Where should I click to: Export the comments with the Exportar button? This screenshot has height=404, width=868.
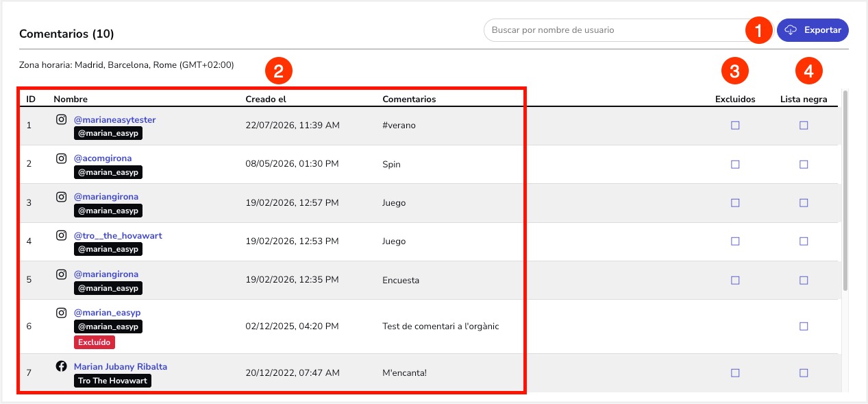[813, 30]
